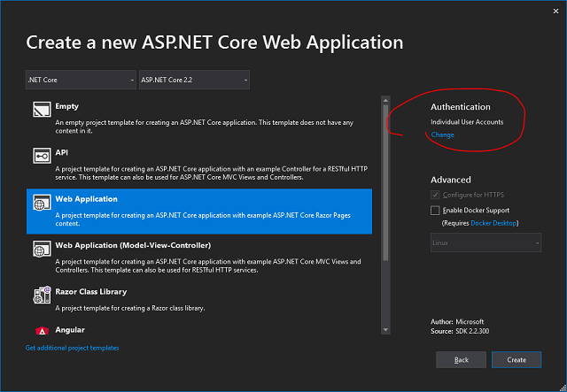This screenshot has height=392, width=567.
Task: Open Get additional project templates link
Action: (72, 348)
